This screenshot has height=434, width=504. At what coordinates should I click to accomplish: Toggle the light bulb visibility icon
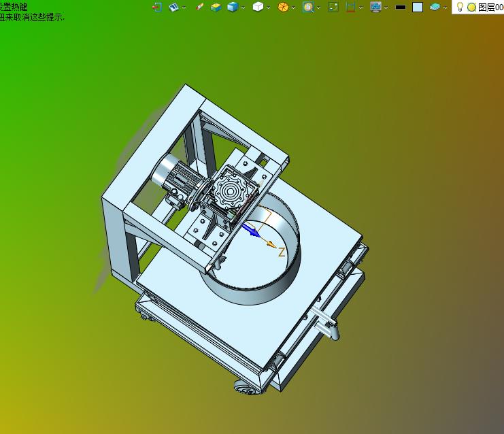tap(460, 7)
